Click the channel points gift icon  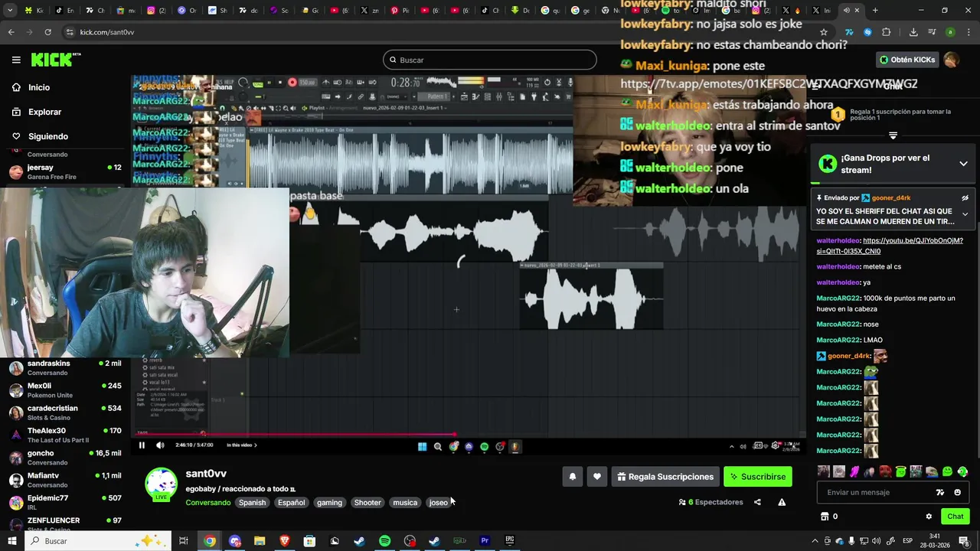(x=825, y=517)
